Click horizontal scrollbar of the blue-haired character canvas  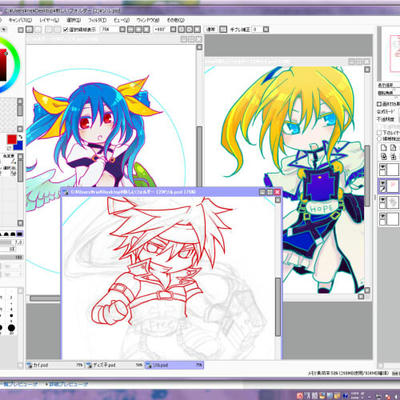click(44, 298)
